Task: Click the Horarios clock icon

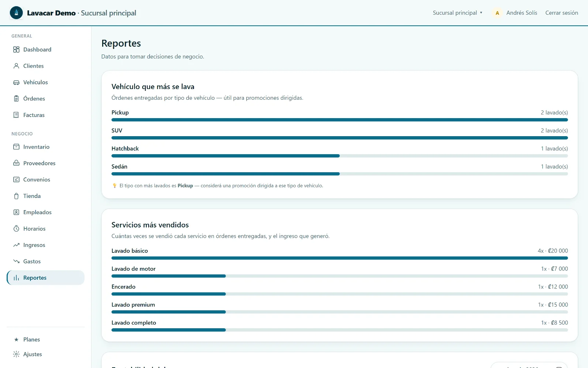Action: [16, 229]
